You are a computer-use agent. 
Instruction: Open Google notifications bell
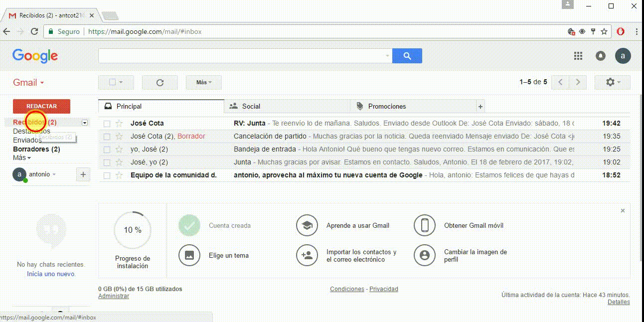click(x=601, y=56)
